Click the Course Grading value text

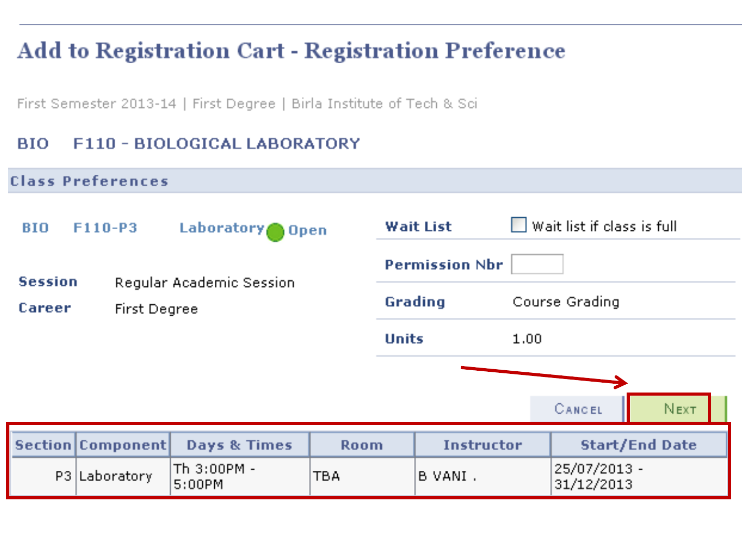tap(565, 302)
